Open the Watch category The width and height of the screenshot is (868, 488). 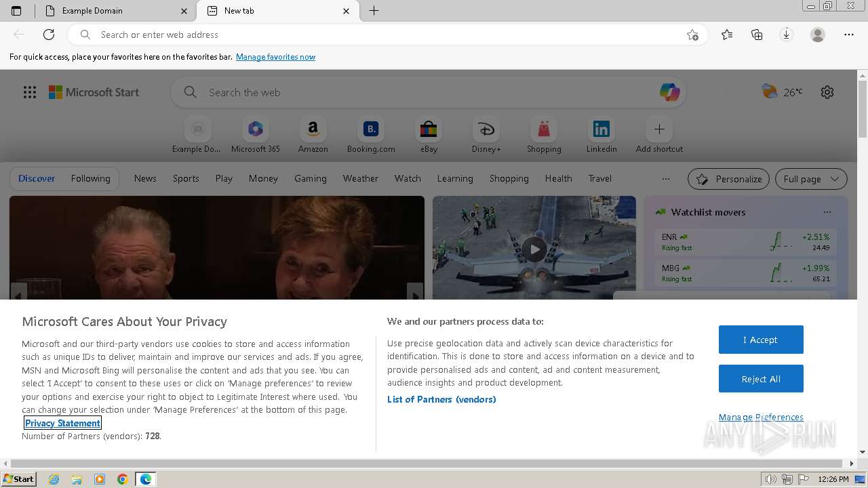(x=408, y=178)
